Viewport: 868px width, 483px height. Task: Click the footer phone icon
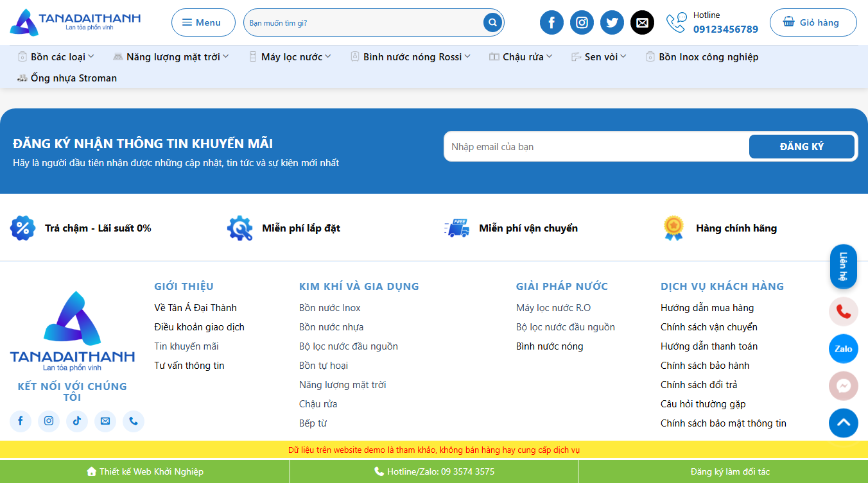[134, 421]
